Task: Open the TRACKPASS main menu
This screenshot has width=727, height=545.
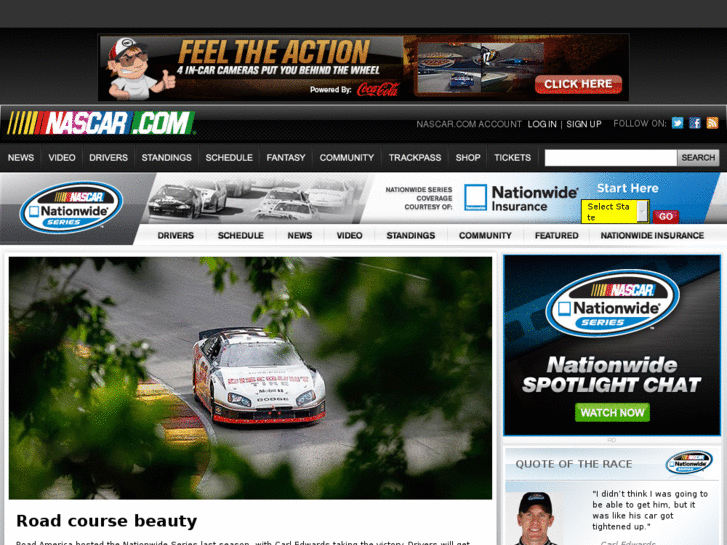Action: (415, 158)
